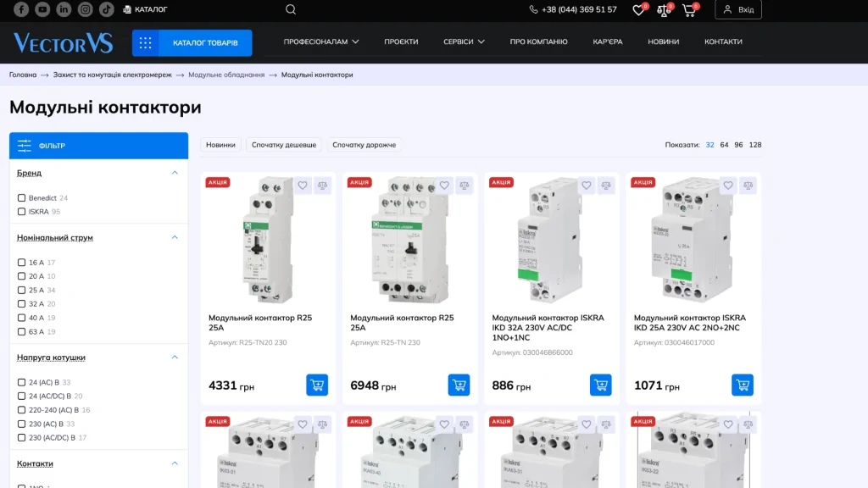The width and height of the screenshot is (868, 488).
Task: Check the ISKRA brand filter
Action: (21, 211)
